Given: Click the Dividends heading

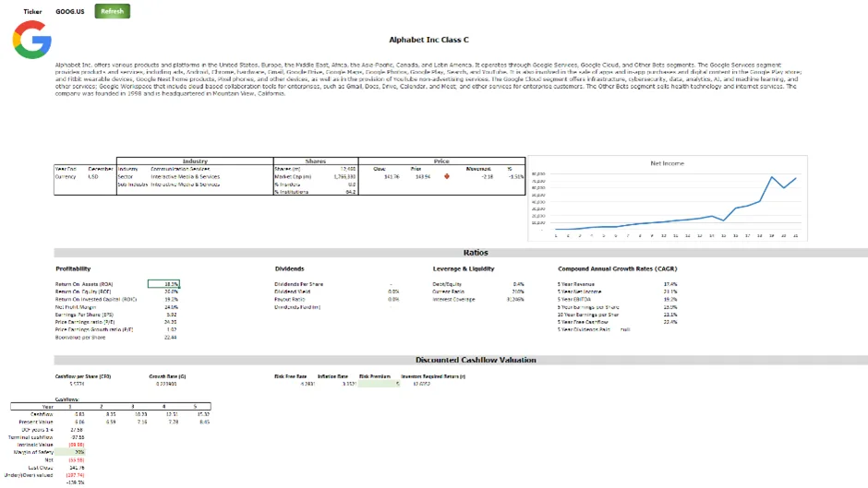Looking at the screenshot, I should 290,268.
